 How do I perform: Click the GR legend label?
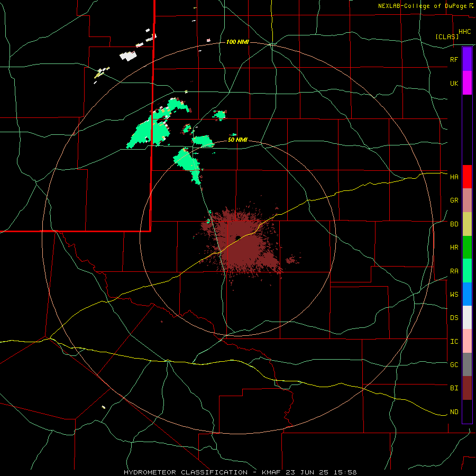454,200
